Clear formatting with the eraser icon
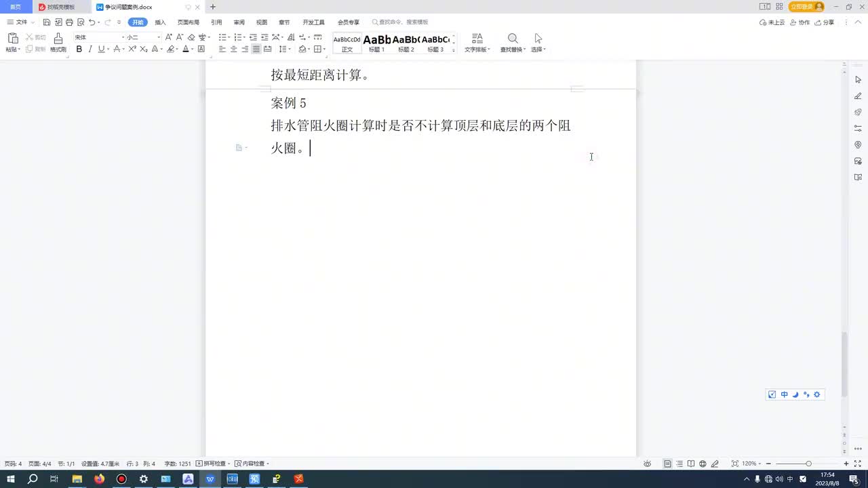 click(191, 37)
